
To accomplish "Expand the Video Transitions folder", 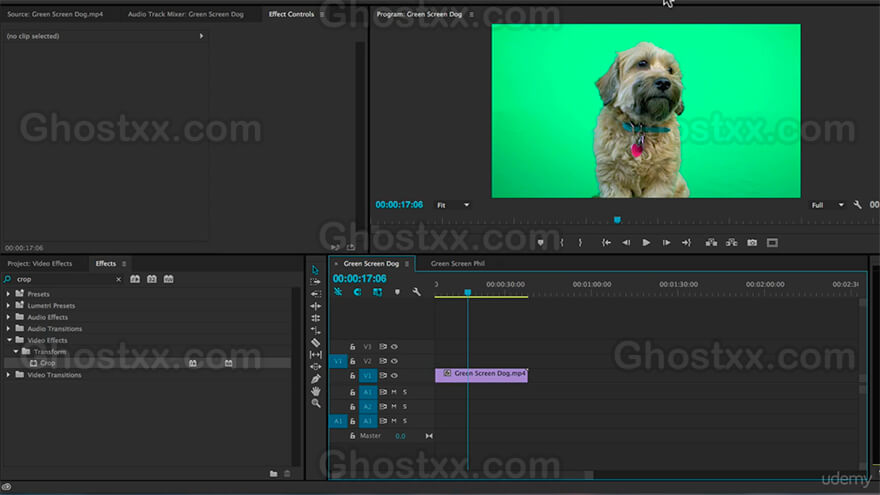I will (x=8, y=374).
